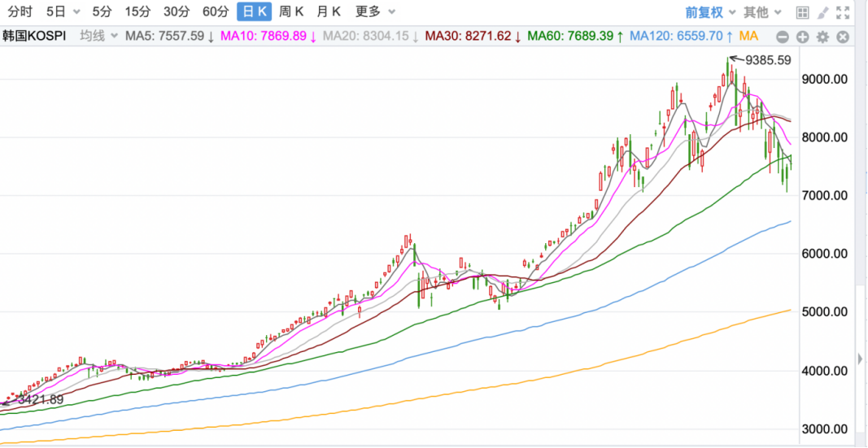Screen dimensions: 868x448
Task: Switch to the 分时 intraday tab
Action: tap(20, 11)
